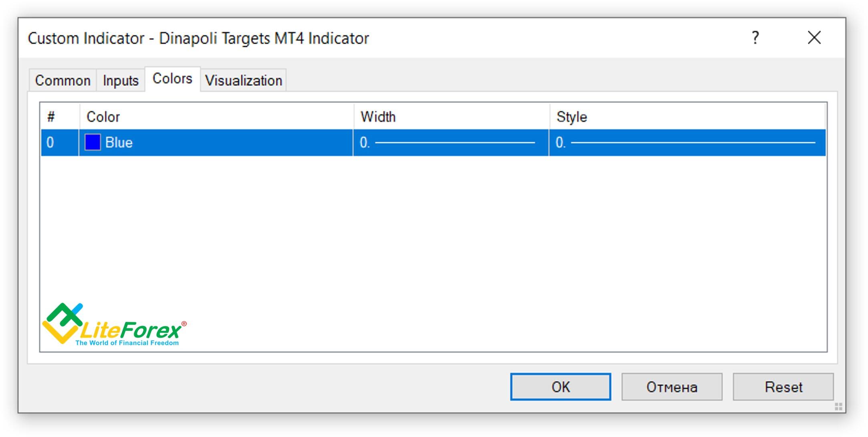The height and width of the screenshot is (437, 868).
Task: Close the Custom Indicator dialog
Action: pyautogui.click(x=814, y=38)
